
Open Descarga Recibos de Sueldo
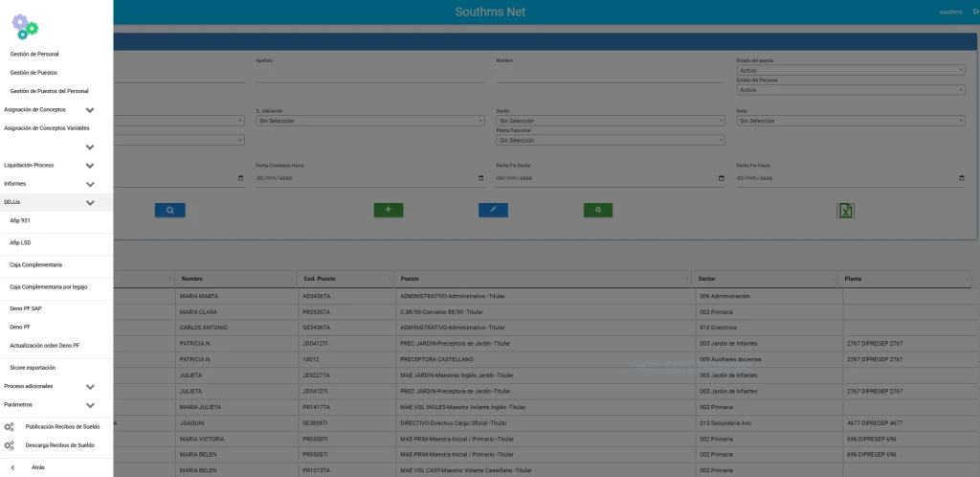coord(60,445)
